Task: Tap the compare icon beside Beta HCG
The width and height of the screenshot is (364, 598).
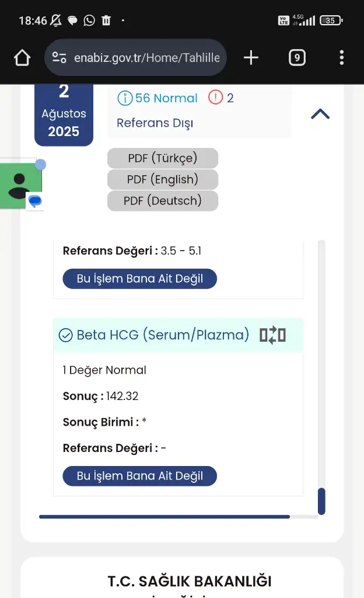Action: tap(272, 335)
